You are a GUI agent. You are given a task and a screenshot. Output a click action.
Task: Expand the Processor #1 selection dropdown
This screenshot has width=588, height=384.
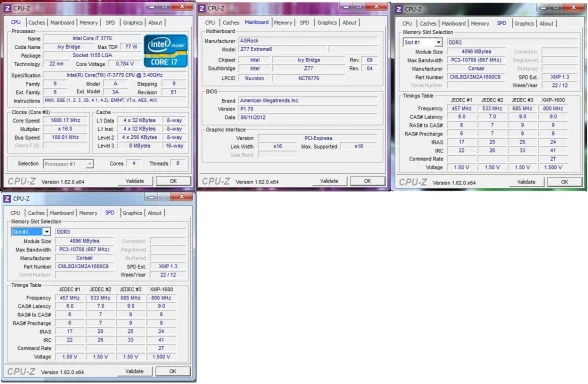(x=90, y=164)
